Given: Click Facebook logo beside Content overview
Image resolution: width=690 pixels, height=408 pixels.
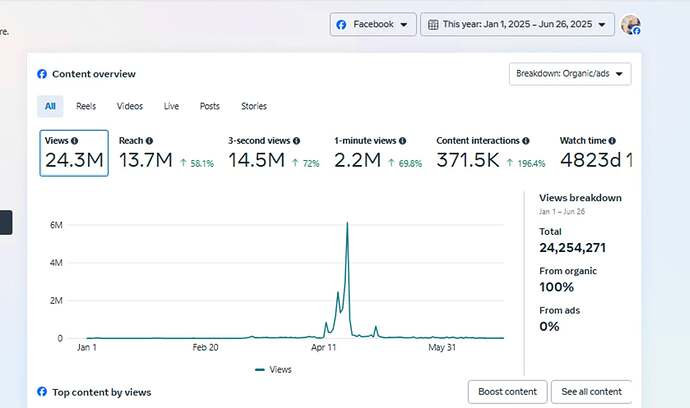Looking at the screenshot, I should tap(42, 74).
